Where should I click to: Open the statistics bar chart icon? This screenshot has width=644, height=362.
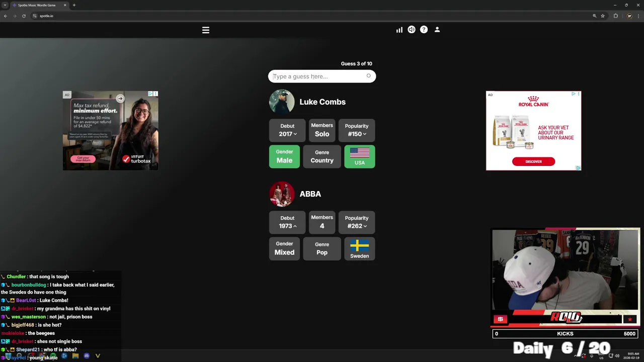coord(399,30)
